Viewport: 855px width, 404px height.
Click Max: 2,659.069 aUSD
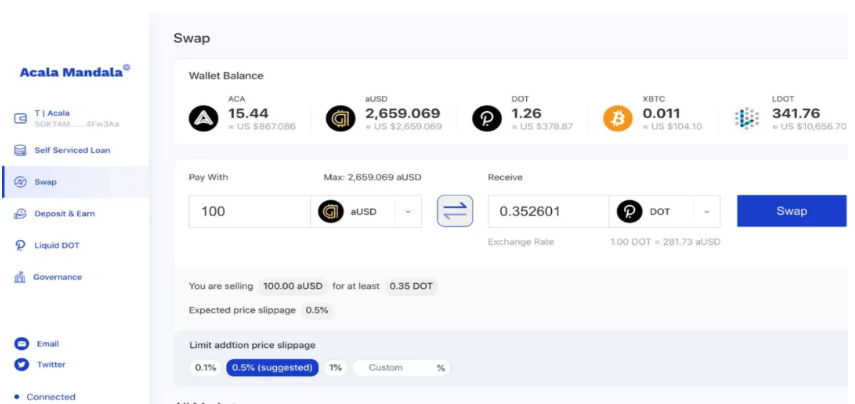click(372, 177)
